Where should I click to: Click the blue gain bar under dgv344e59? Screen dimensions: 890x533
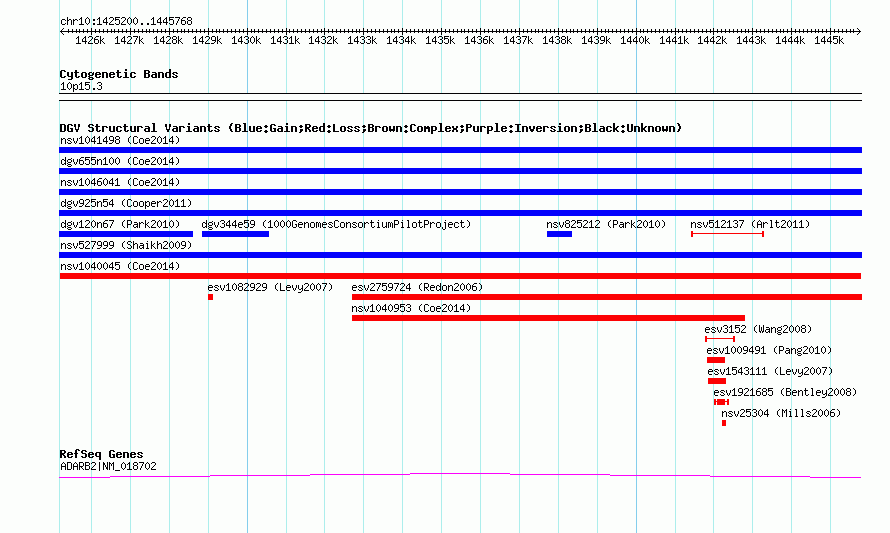236,234
